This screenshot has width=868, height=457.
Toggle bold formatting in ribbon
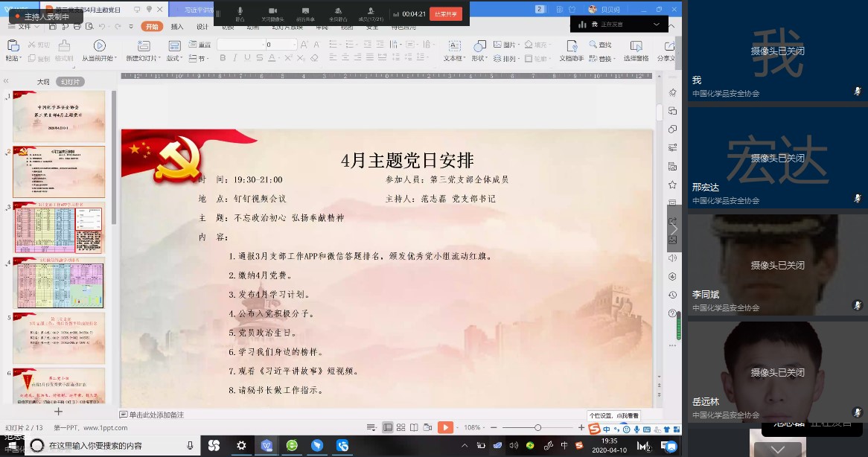223,58
